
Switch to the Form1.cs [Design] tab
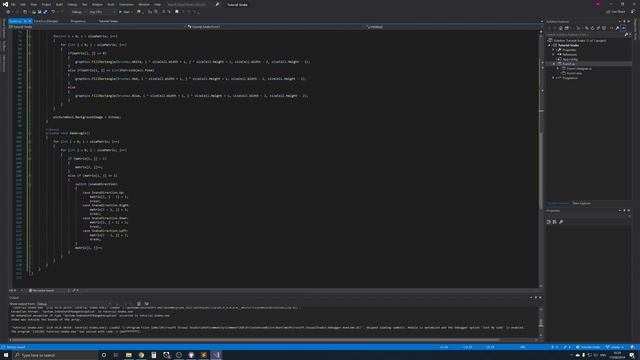(46, 21)
